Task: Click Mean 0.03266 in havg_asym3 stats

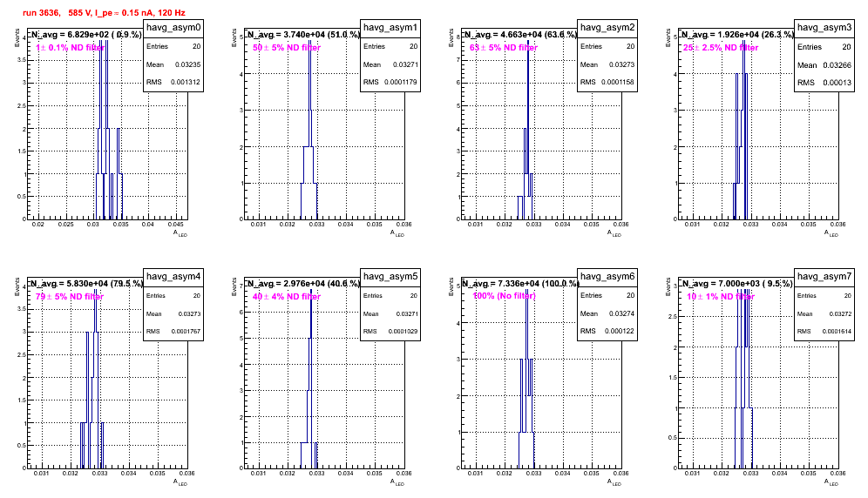Action: pyautogui.click(x=824, y=64)
